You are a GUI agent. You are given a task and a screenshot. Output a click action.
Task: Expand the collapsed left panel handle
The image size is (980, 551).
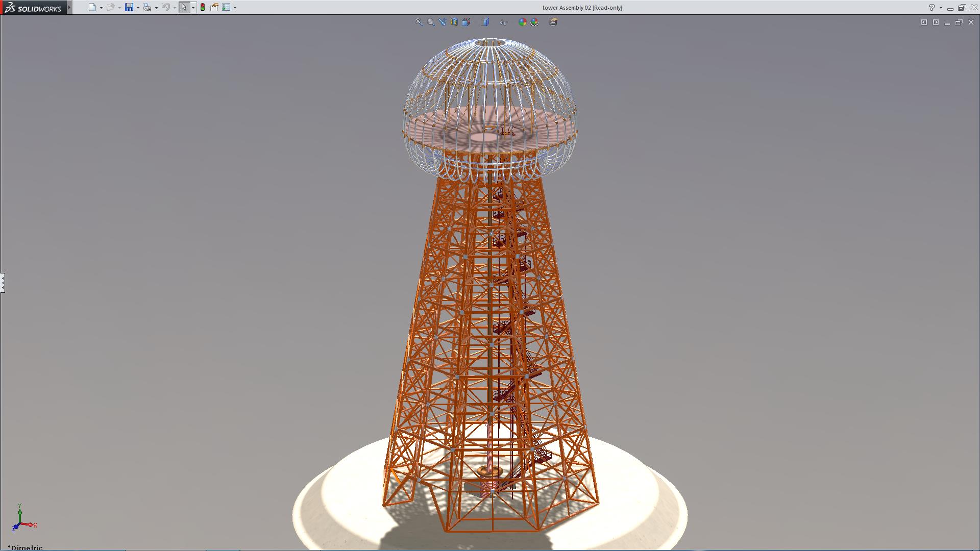(3, 283)
